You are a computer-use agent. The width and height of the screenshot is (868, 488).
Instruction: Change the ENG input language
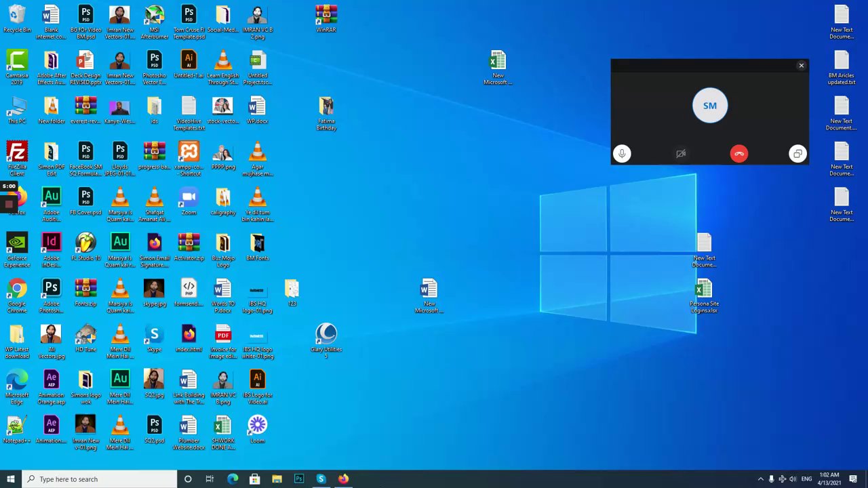tap(806, 479)
